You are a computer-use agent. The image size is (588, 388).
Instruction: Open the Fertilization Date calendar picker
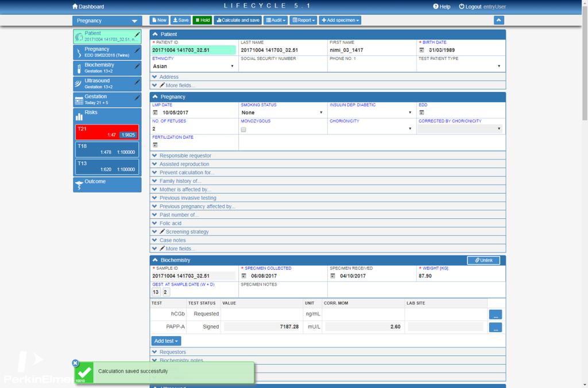(155, 145)
